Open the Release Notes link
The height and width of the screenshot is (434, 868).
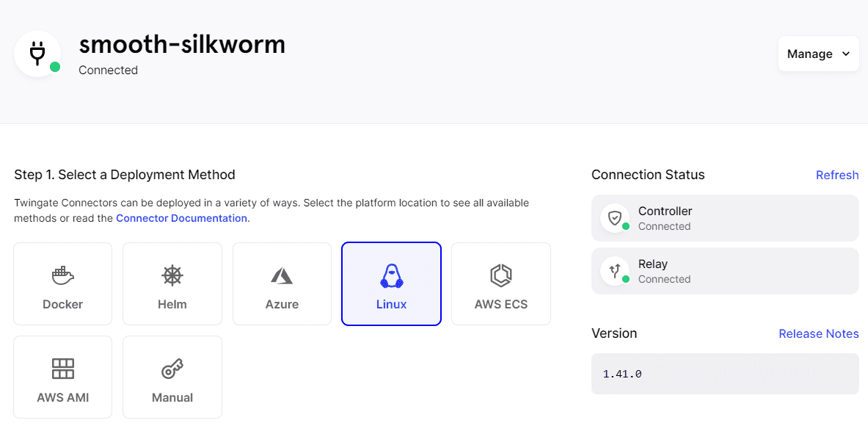tap(818, 333)
